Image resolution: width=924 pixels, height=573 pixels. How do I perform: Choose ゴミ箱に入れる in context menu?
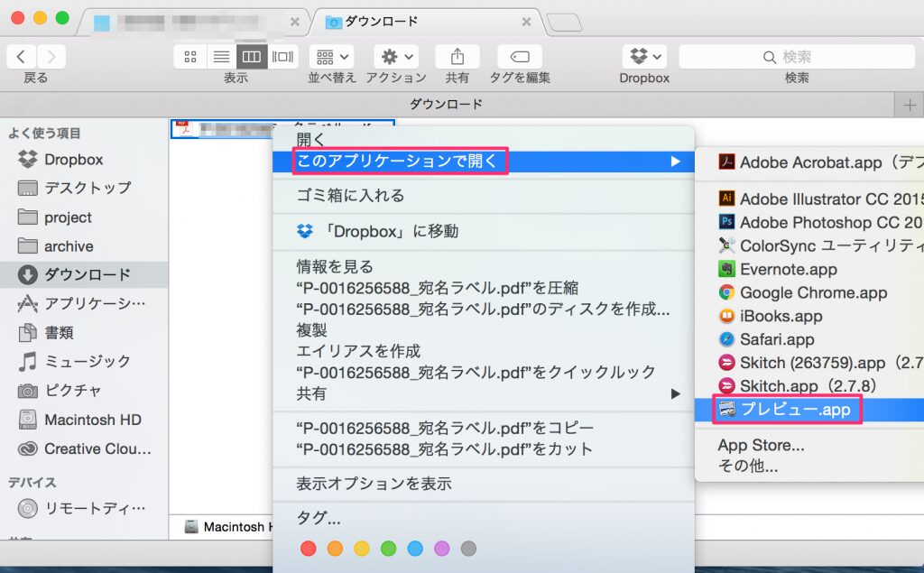pos(350,195)
